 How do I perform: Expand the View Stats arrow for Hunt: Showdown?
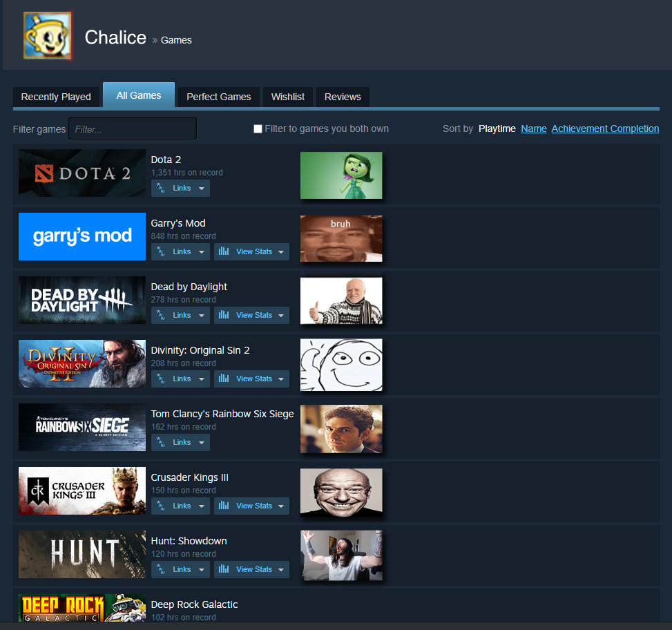pyautogui.click(x=281, y=570)
